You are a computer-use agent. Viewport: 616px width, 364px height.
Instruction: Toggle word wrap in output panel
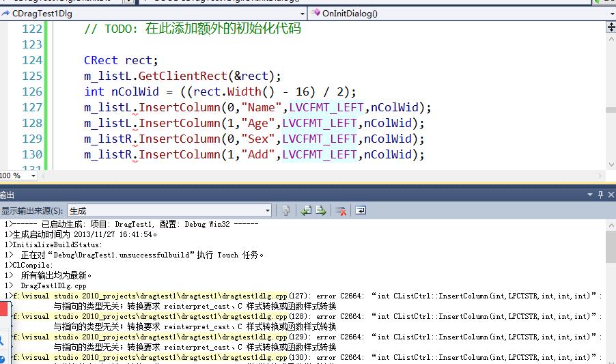(361, 211)
